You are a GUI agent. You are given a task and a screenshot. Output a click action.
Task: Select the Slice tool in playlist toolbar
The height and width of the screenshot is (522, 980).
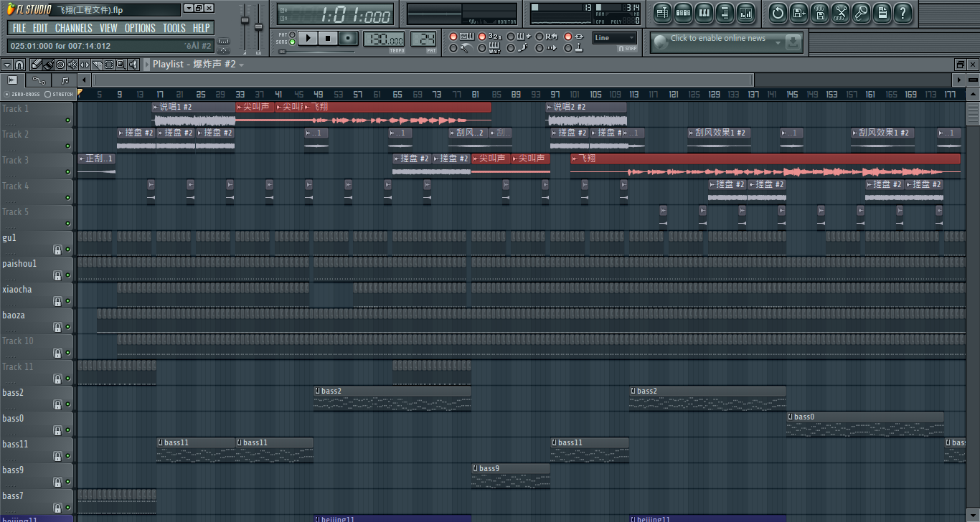click(x=97, y=65)
